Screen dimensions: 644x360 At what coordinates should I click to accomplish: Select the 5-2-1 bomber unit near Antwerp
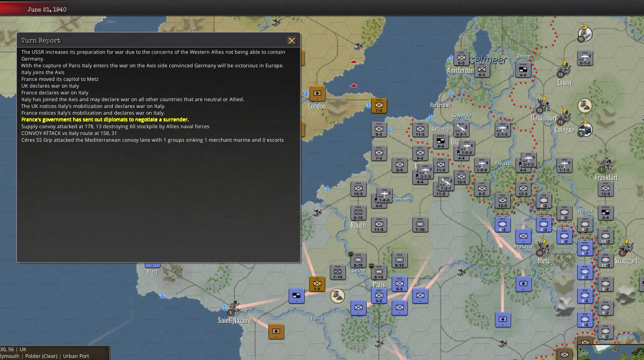[461, 130]
